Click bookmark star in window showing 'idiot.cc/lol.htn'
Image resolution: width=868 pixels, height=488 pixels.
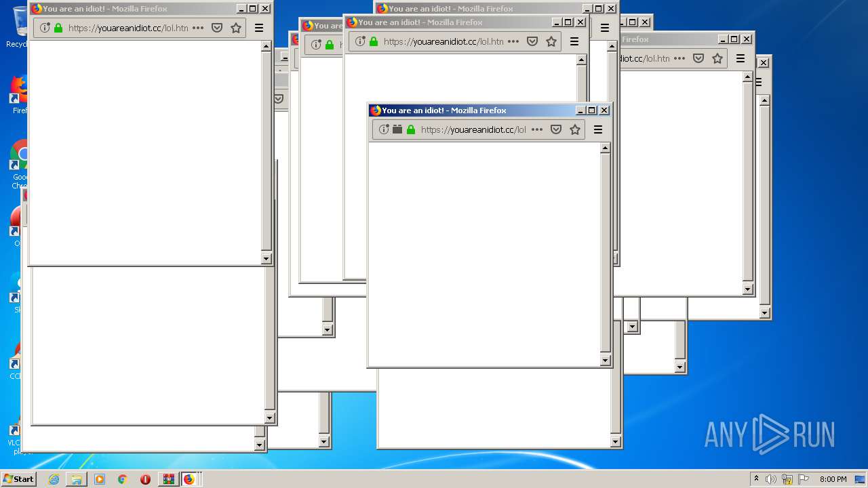717,58
